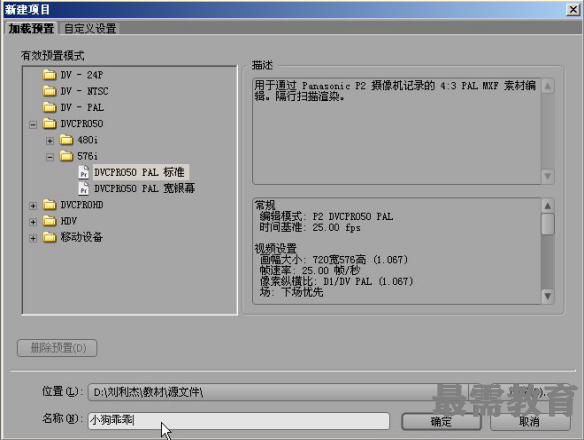Click the DVCPROHD folder icon
Screen dimensions: 584x440
pyautogui.click(x=49, y=205)
